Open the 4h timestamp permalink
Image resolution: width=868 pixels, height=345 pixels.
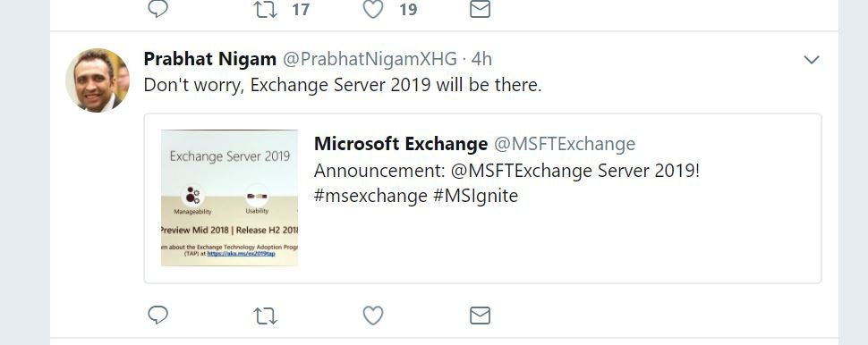click(481, 59)
